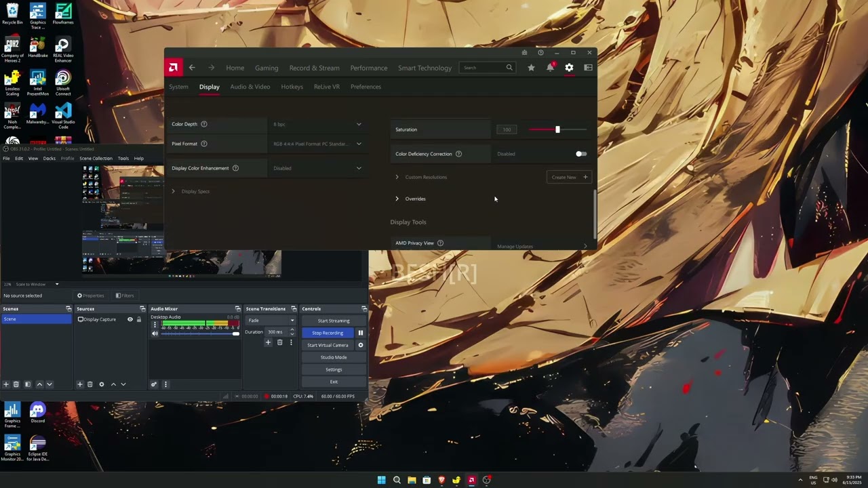Switch to Hotkeys tab
This screenshot has height=488, width=868.
[292, 87]
